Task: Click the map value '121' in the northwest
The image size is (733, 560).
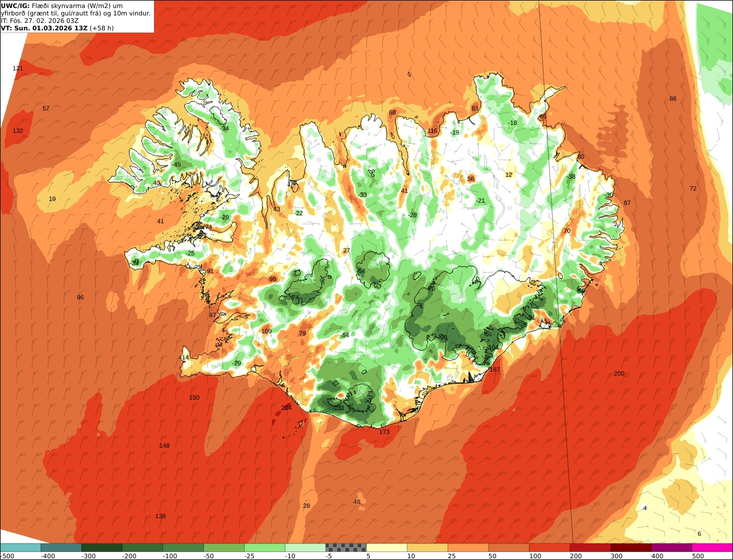Action: tap(18, 68)
